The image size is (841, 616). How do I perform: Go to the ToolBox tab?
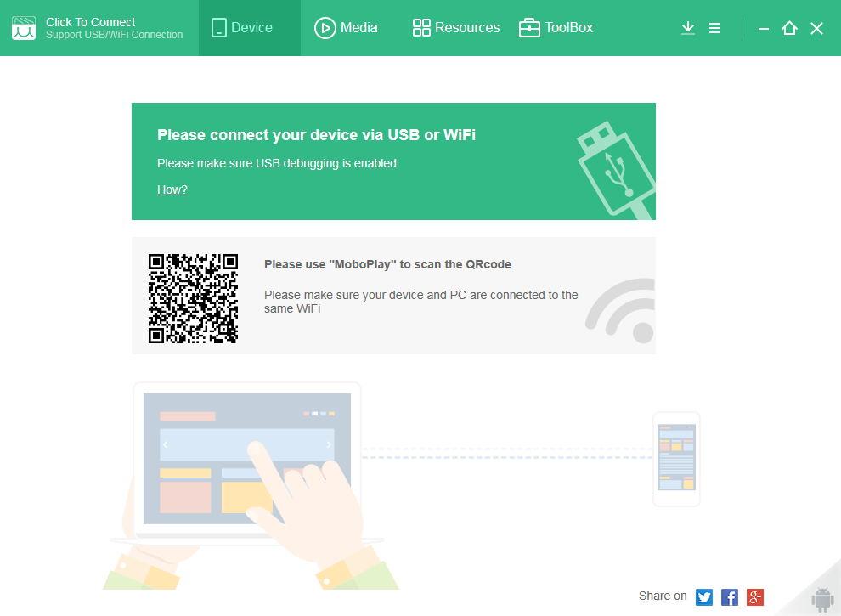click(556, 28)
